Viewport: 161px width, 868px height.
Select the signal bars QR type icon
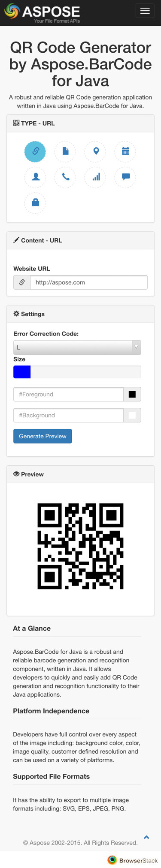pos(96,177)
